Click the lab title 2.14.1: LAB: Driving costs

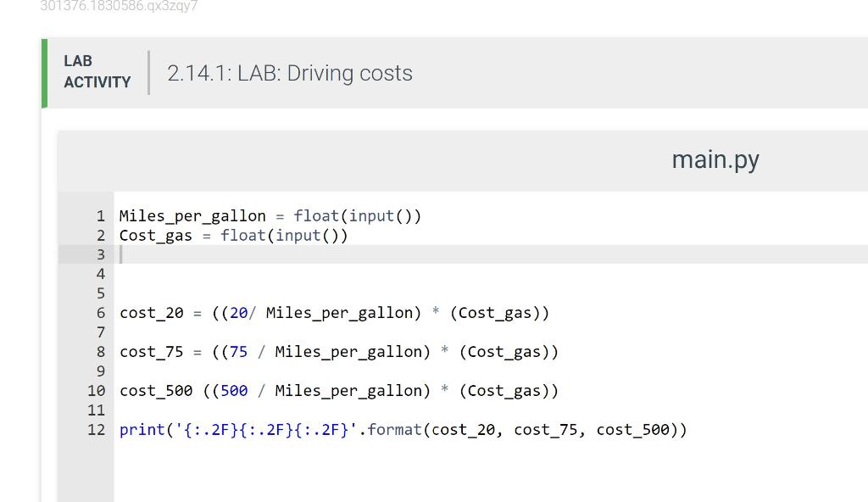288,73
